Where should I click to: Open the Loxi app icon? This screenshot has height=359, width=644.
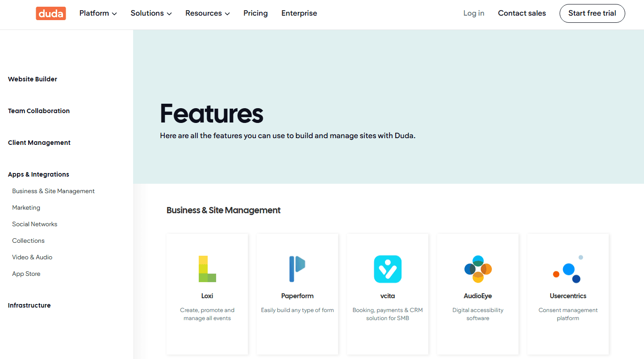207,269
